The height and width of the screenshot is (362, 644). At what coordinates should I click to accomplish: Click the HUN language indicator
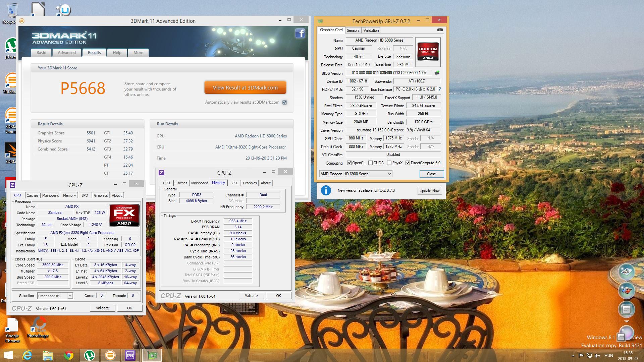coord(608,356)
